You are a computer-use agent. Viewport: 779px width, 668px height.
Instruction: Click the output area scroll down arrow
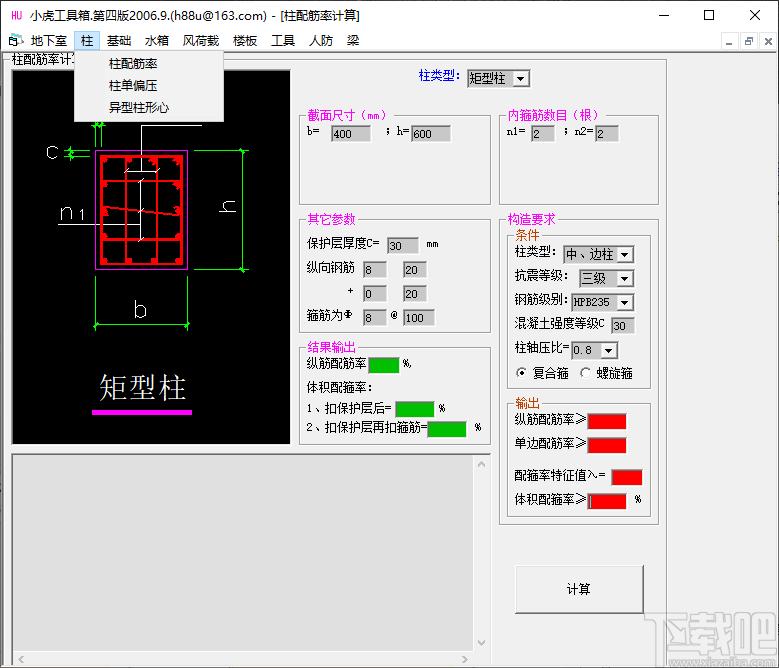click(x=481, y=643)
